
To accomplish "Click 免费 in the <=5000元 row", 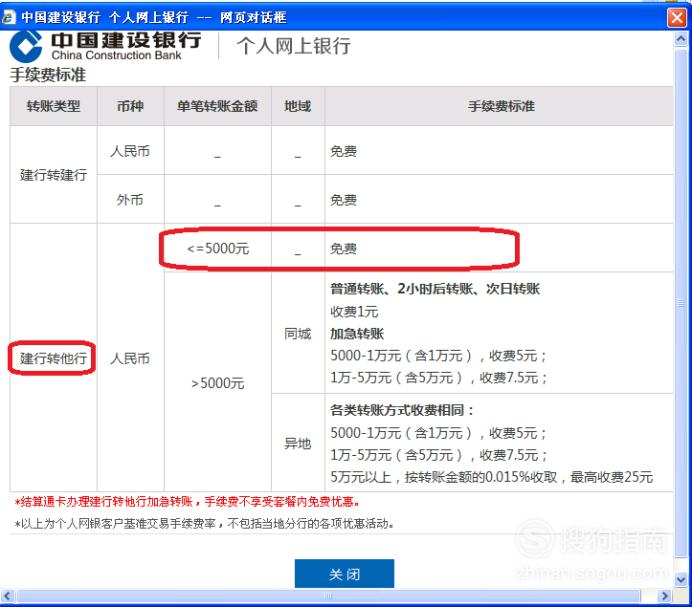I will click(343, 249).
